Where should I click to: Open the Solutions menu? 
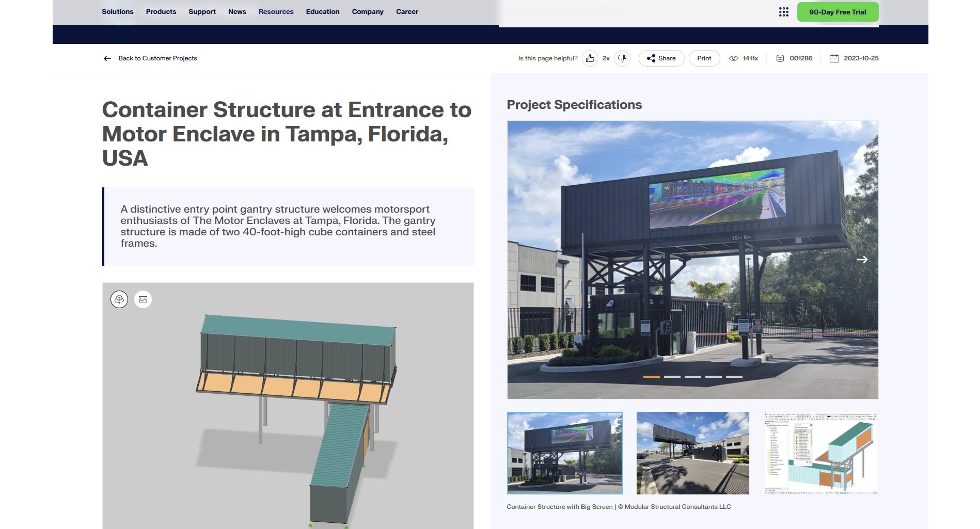tap(117, 11)
